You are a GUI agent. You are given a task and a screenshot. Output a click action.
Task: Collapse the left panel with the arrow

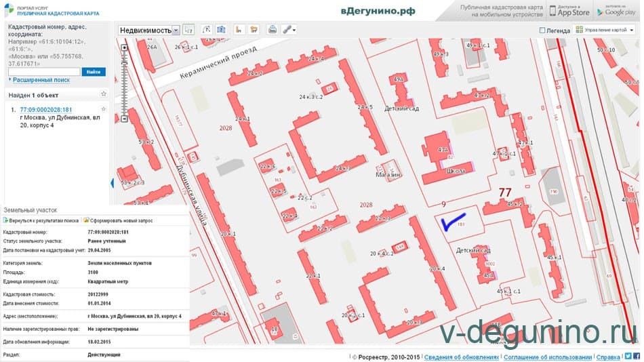coord(112,184)
